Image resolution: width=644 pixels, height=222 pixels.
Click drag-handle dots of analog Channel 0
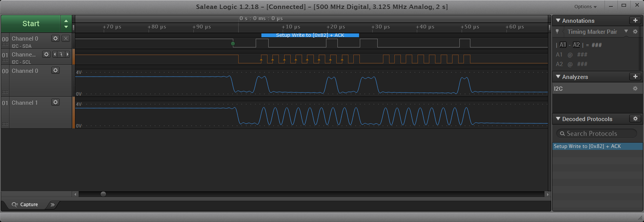[x=5, y=92]
